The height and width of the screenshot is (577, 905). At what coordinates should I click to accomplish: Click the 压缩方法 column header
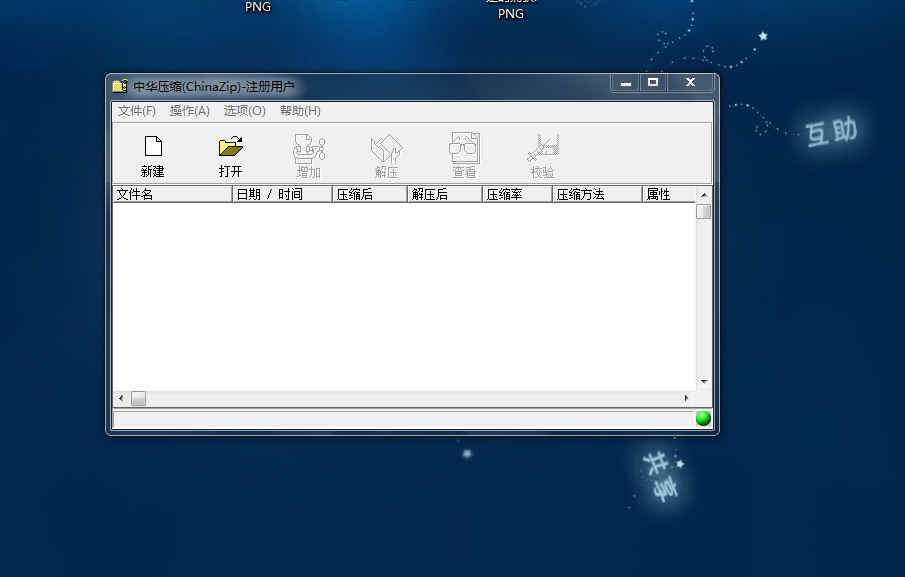coord(597,194)
